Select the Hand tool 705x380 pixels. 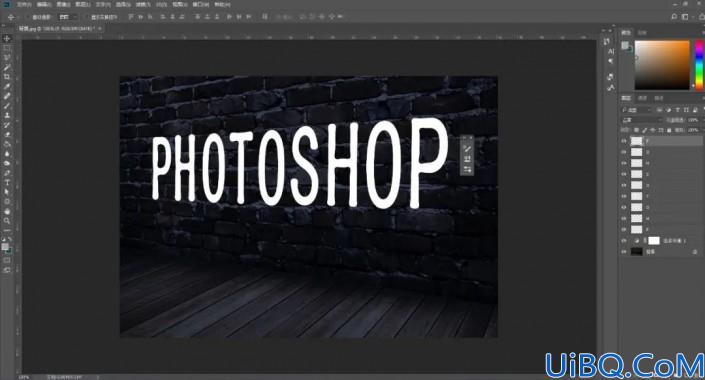tap(7, 211)
